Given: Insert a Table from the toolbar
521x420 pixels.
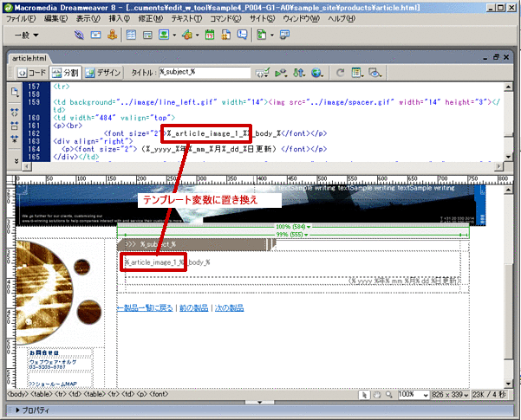Looking at the screenshot, I should [131, 35].
